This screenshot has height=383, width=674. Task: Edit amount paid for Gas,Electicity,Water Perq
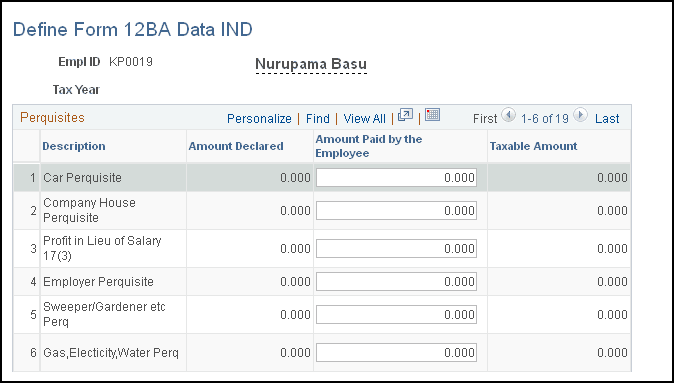(x=396, y=352)
